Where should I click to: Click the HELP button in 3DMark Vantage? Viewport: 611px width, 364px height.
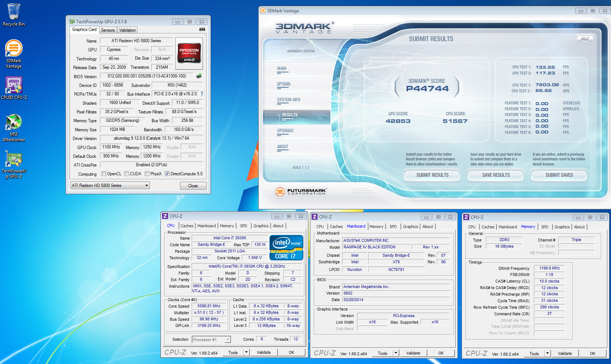coord(585,39)
